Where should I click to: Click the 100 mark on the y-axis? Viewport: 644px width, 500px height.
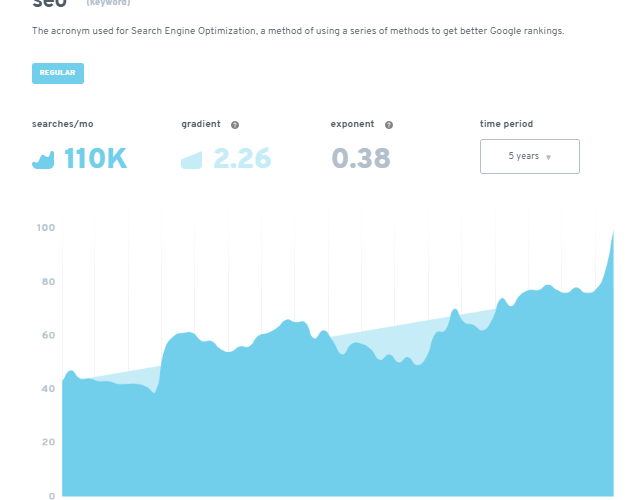pyautogui.click(x=45, y=228)
